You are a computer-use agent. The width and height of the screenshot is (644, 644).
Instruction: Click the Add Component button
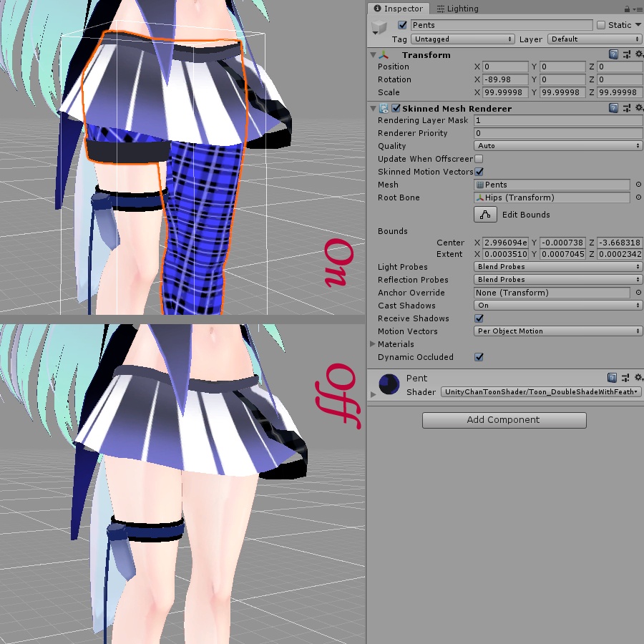tap(504, 421)
